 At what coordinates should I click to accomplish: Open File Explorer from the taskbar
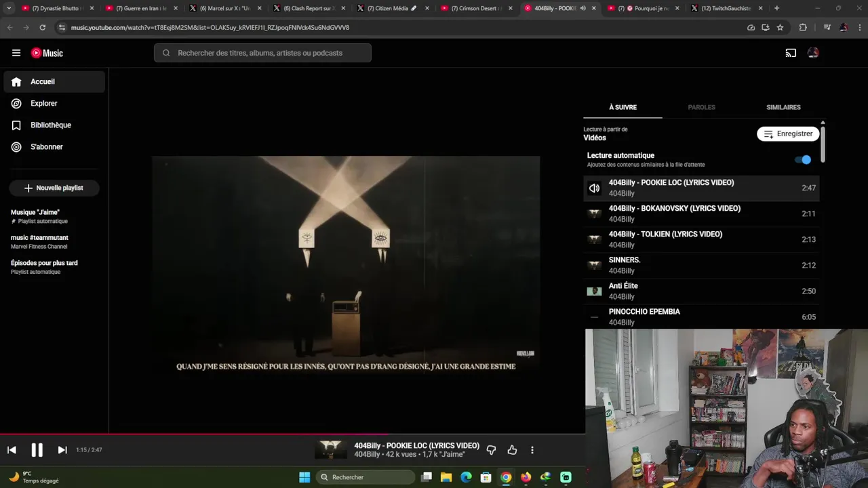point(446,477)
